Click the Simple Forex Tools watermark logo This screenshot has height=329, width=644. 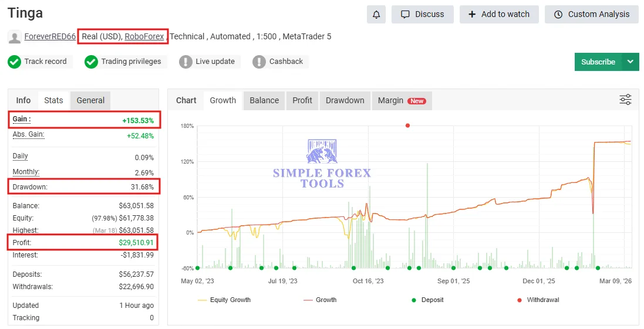click(322, 164)
